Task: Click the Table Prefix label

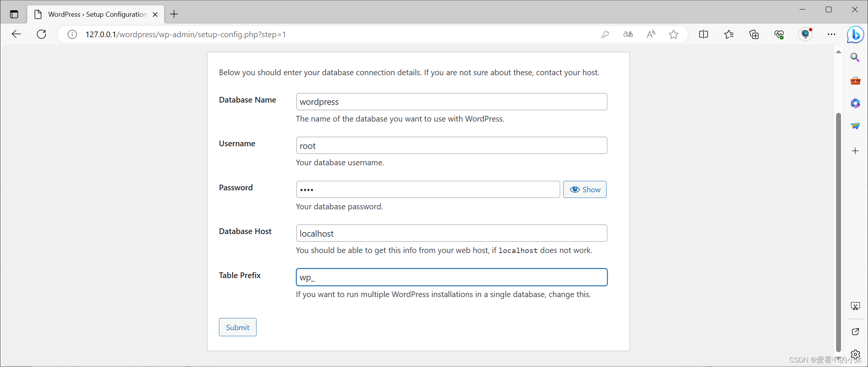Action: (240, 275)
